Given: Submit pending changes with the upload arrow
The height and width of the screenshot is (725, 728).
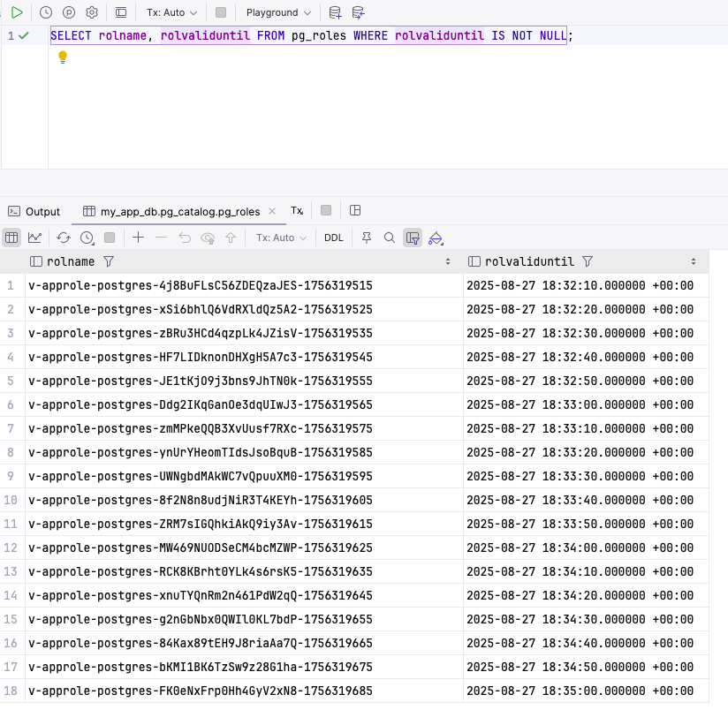Looking at the screenshot, I should point(231,238).
